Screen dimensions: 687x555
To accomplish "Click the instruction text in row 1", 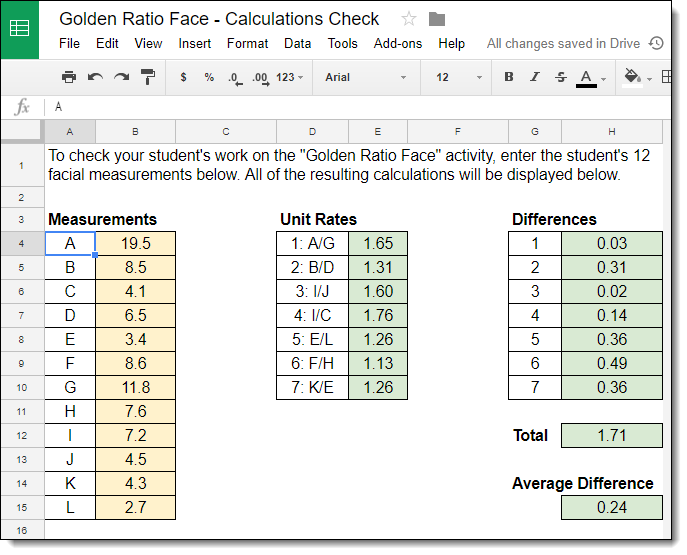I will pyautogui.click(x=349, y=165).
